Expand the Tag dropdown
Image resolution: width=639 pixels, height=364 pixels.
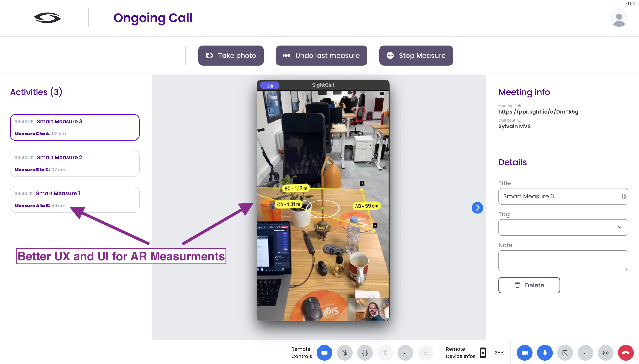563,227
